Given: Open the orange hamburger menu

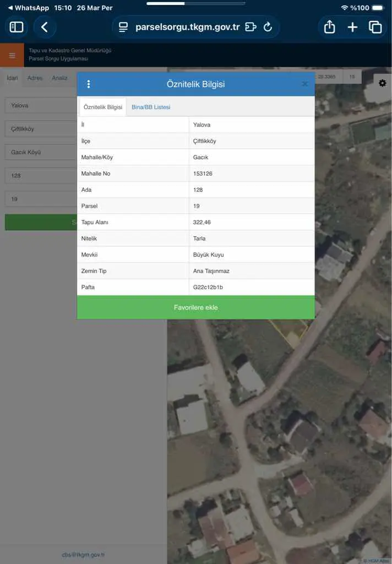Looking at the screenshot, I should [x=12, y=55].
